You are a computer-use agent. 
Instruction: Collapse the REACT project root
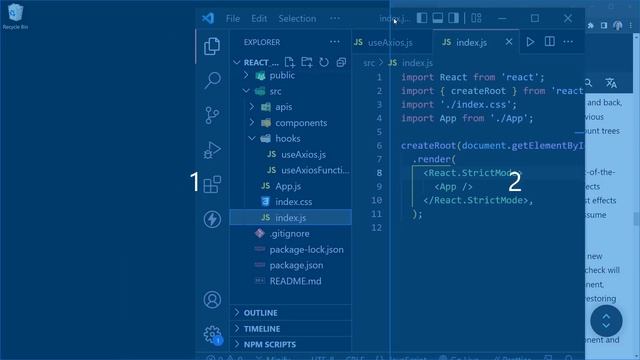(237, 62)
